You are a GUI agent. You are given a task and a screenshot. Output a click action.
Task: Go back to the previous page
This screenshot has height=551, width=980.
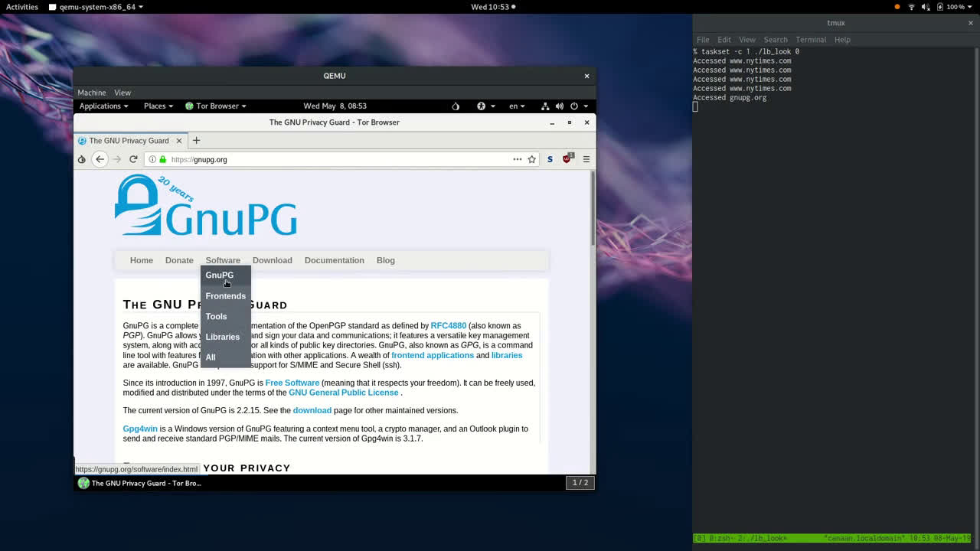pyautogui.click(x=100, y=159)
